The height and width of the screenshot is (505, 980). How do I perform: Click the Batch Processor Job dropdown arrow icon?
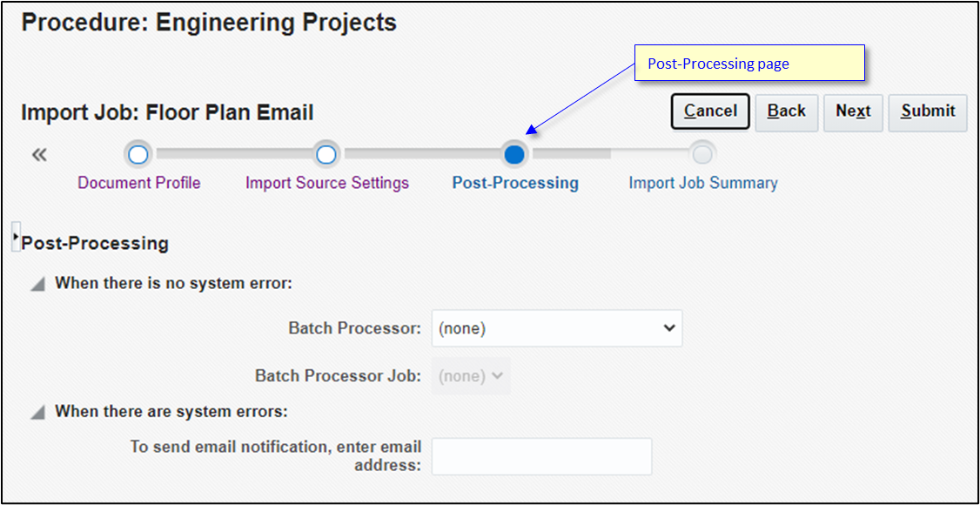[x=496, y=375]
